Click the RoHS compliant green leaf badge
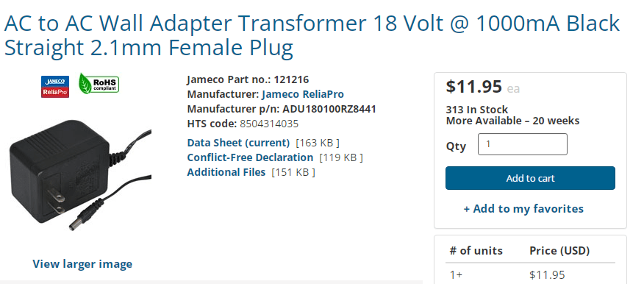Viewport: 644px width, 284px height. [99, 84]
